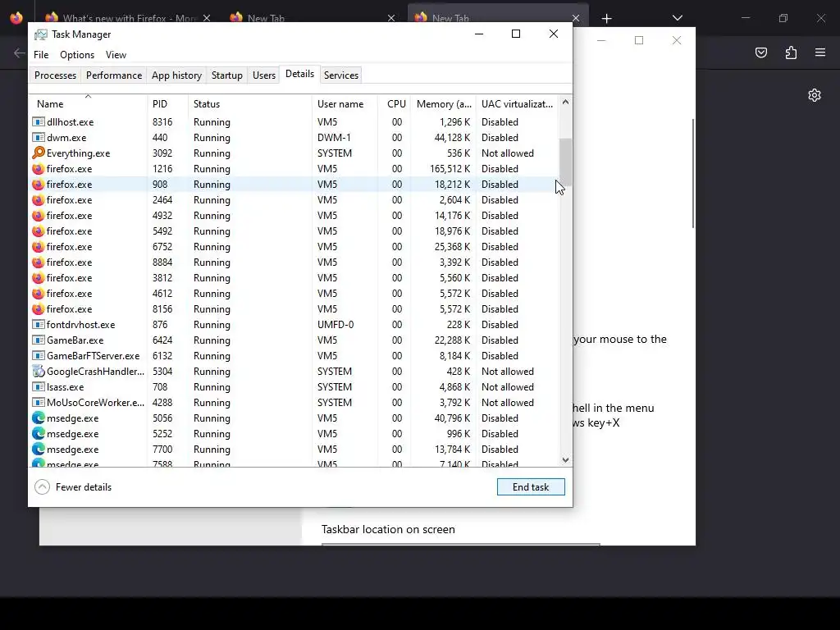Click the dllhost.exe process icon
The height and width of the screenshot is (630, 840).
tap(38, 122)
